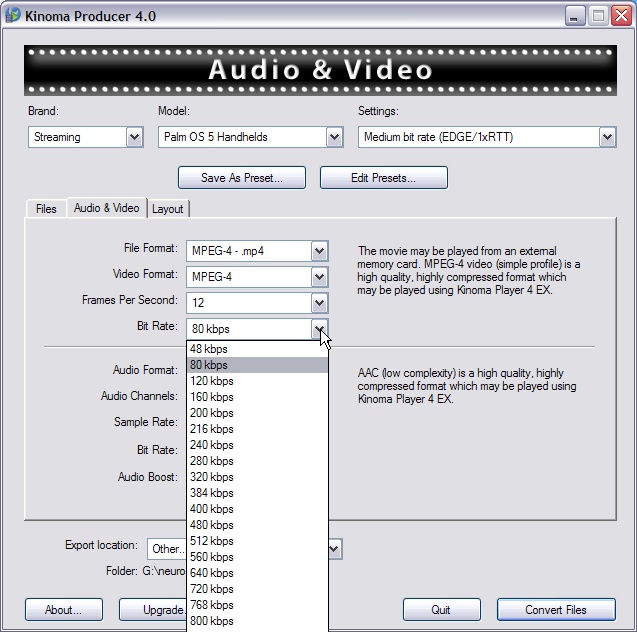Screen dimensions: 637x632
Task: Click the Kinoma Producer title bar icon
Action: click(13, 16)
